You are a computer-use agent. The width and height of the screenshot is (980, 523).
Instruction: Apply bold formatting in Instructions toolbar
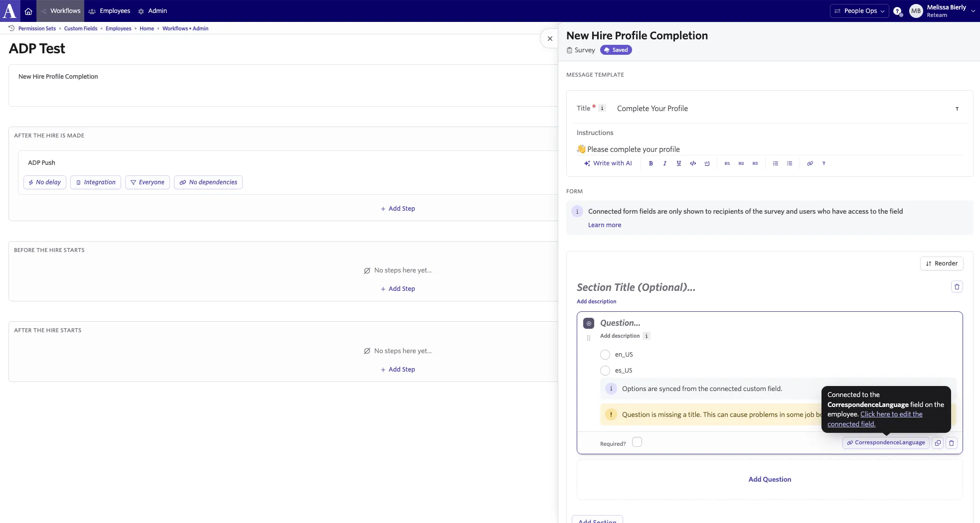click(651, 163)
